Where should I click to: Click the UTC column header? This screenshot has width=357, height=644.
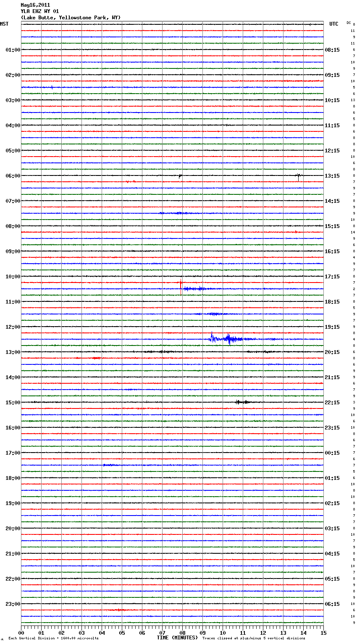coord(333,24)
